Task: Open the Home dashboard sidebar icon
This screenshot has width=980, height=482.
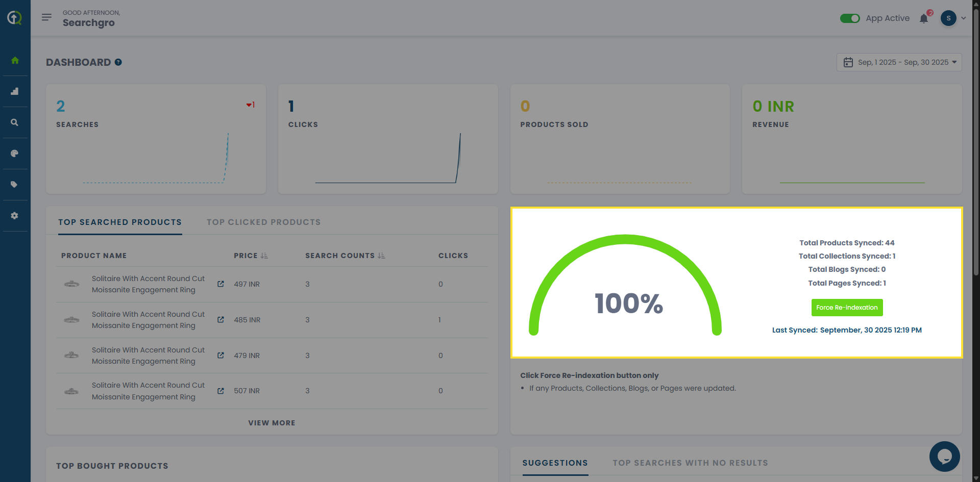Action: pos(15,60)
